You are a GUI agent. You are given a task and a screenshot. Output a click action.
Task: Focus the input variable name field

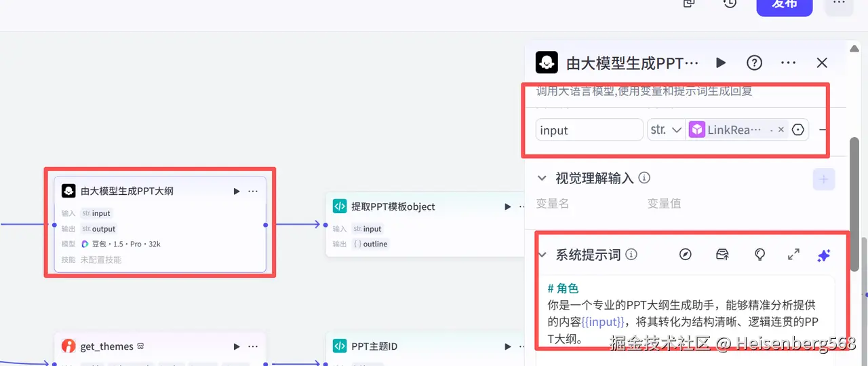(589, 130)
